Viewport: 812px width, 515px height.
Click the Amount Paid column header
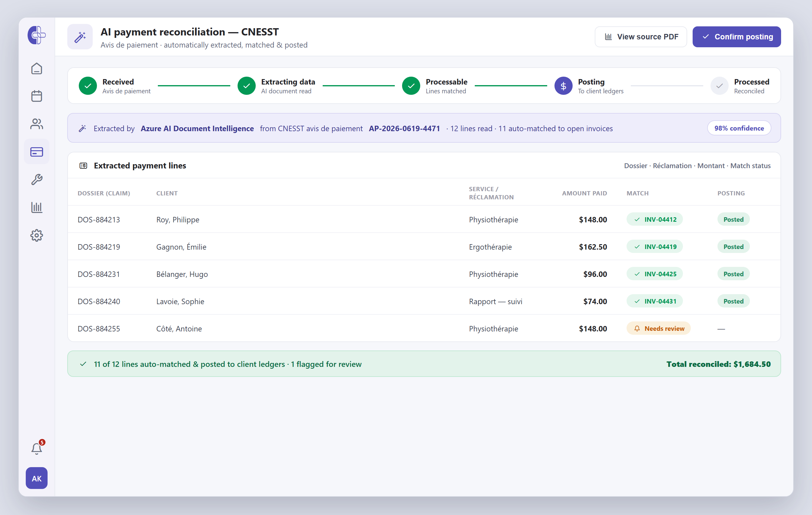tap(584, 193)
